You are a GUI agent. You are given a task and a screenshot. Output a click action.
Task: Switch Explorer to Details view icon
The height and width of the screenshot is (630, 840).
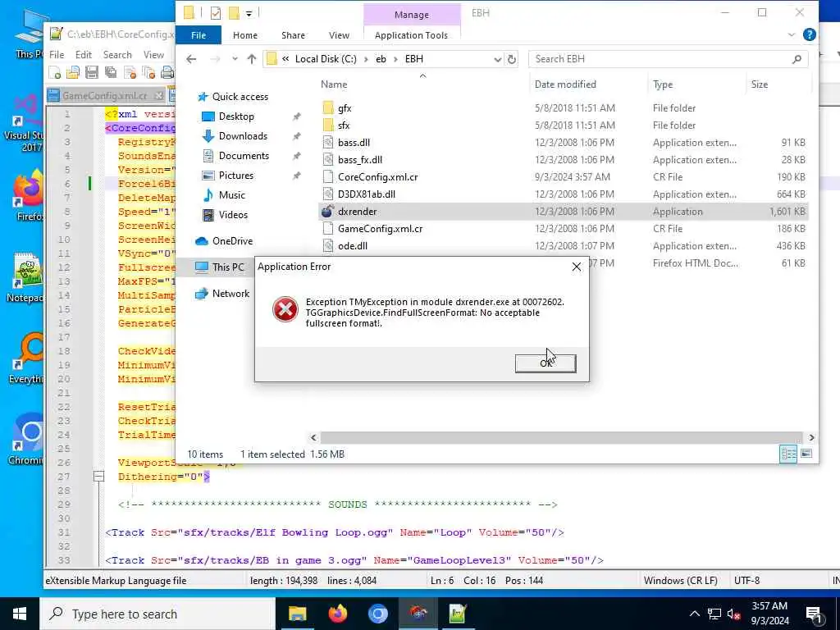[788, 454]
